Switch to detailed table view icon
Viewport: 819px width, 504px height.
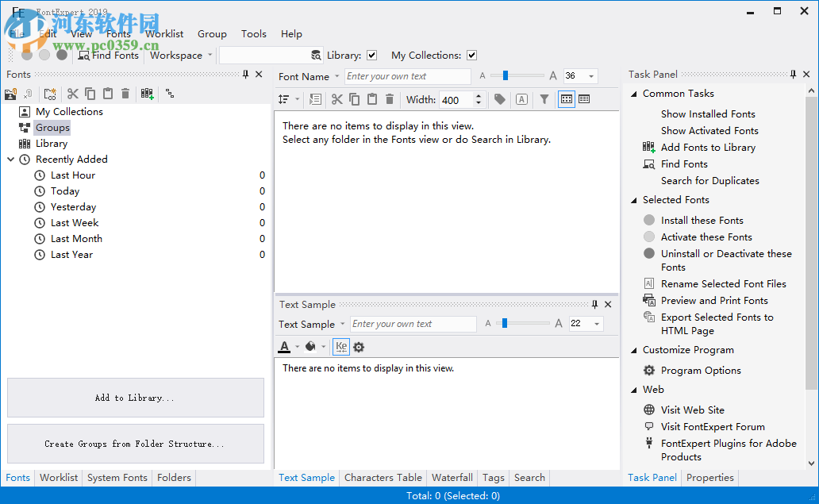click(583, 98)
